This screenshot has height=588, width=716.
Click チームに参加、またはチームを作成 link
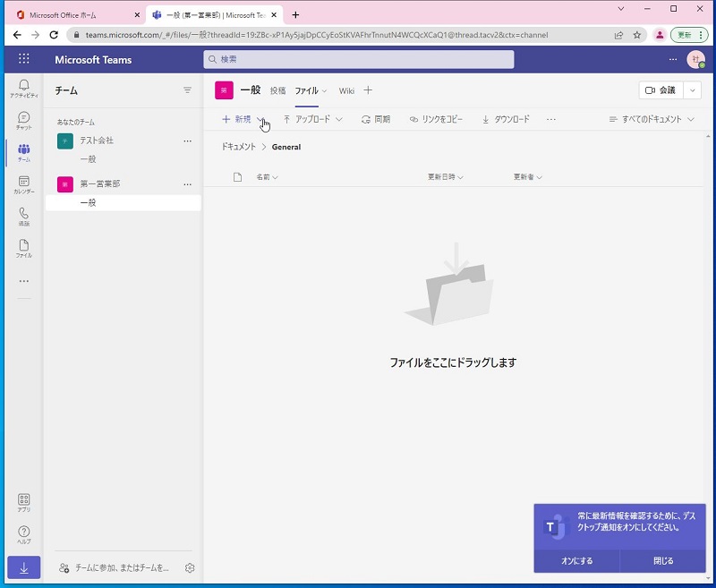[115, 568]
